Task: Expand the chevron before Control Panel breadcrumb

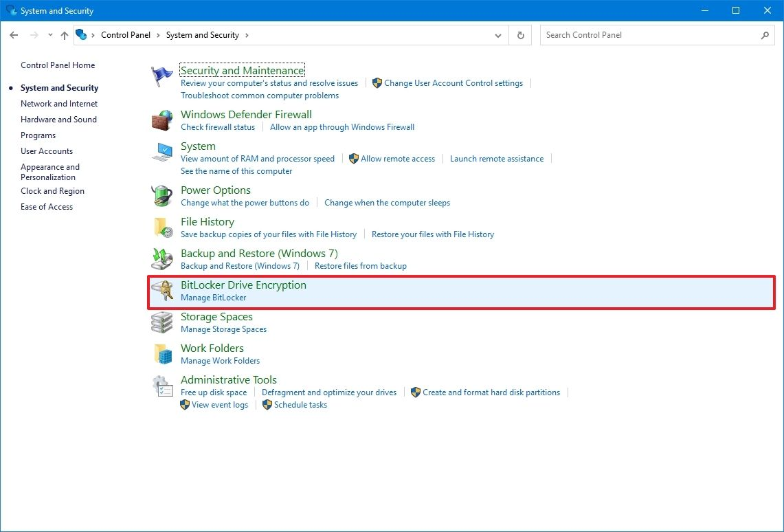Action: pyautogui.click(x=93, y=35)
